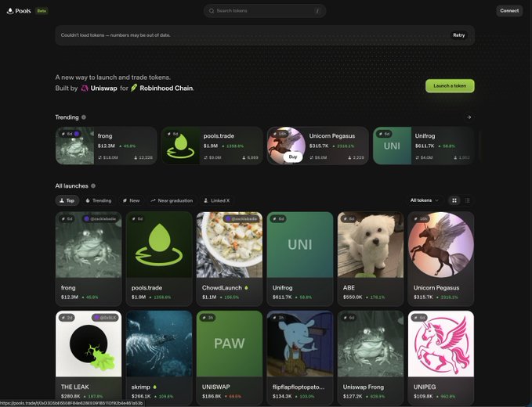Viewport: 532px width, 407px height.
Task: Click the creator handle badge on THE LEAK
Action: coord(105,318)
